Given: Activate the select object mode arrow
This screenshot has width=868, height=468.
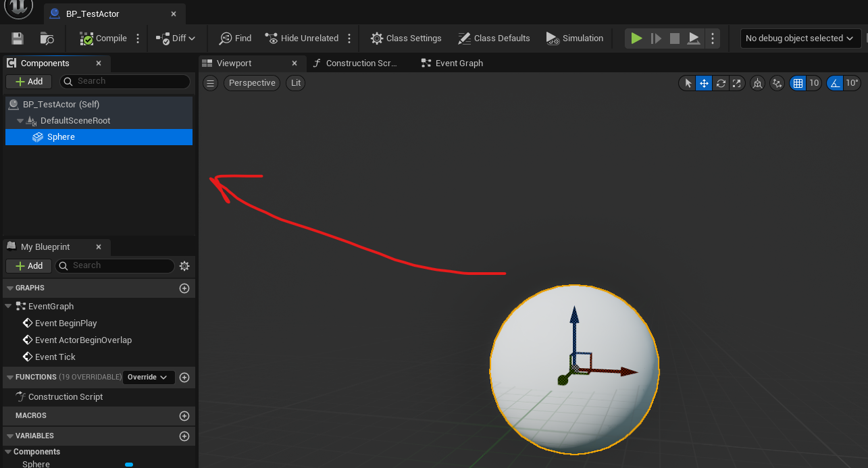Looking at the screenshot, I should [x=688, y=83].
